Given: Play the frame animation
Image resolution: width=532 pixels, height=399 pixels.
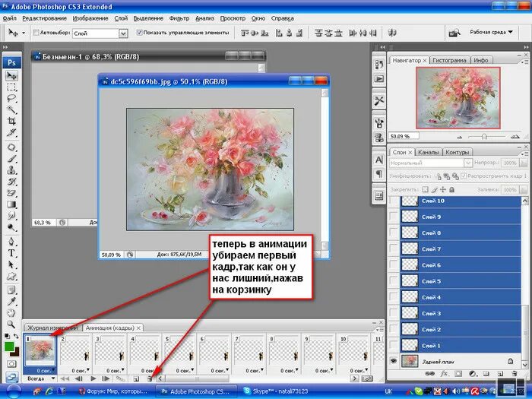Looking at the screenshot, I should (x=93, y=378).
